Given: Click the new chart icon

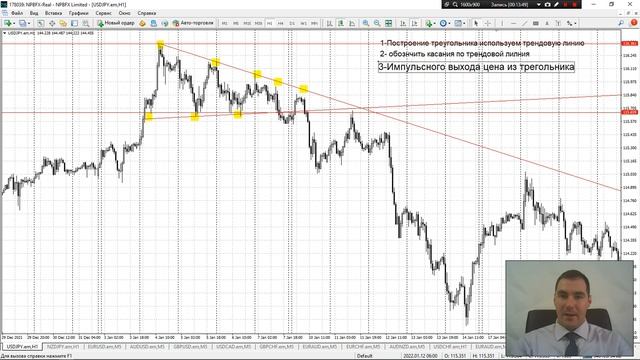Looking at the screenshot, I should tap(8, 23).
